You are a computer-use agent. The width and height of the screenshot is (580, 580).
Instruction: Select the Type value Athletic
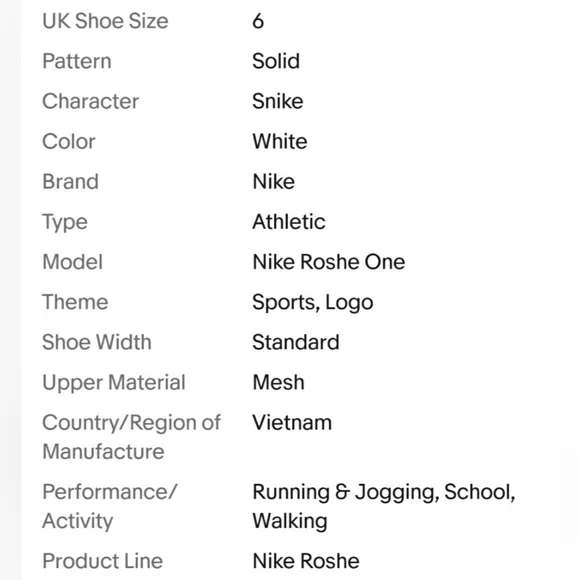click(289, 222)
